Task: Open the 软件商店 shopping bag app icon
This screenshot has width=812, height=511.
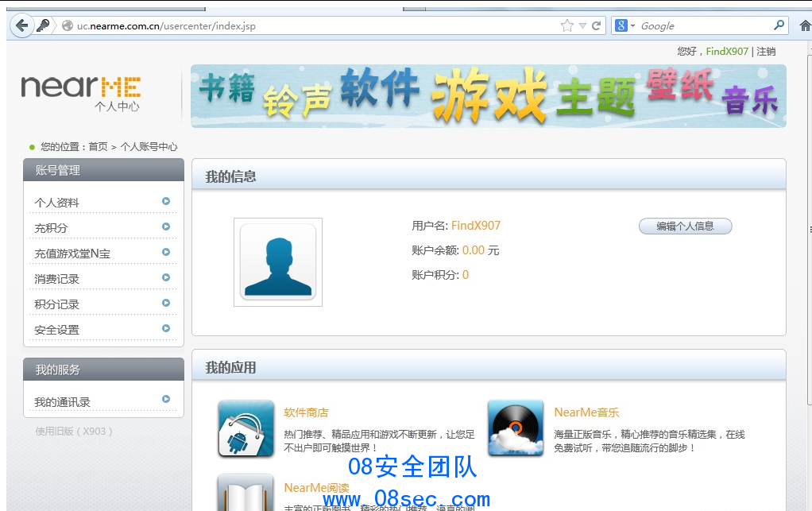Action: tap(246, 428)
